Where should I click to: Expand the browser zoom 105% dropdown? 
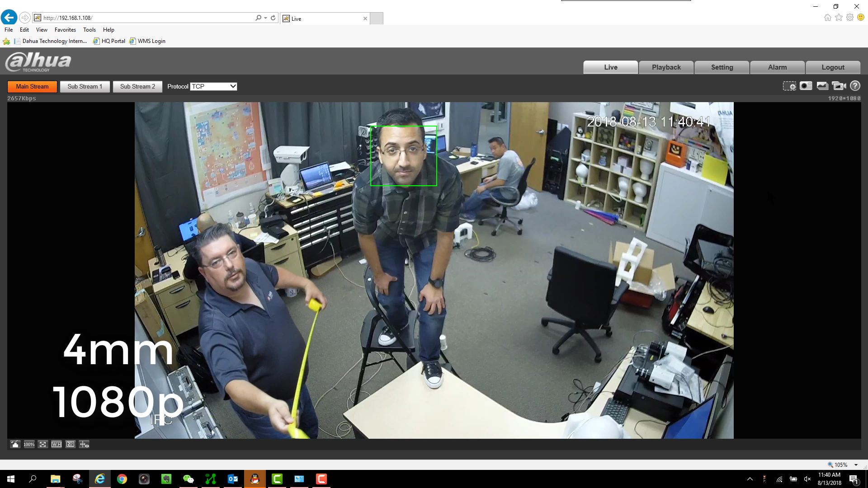856,465
